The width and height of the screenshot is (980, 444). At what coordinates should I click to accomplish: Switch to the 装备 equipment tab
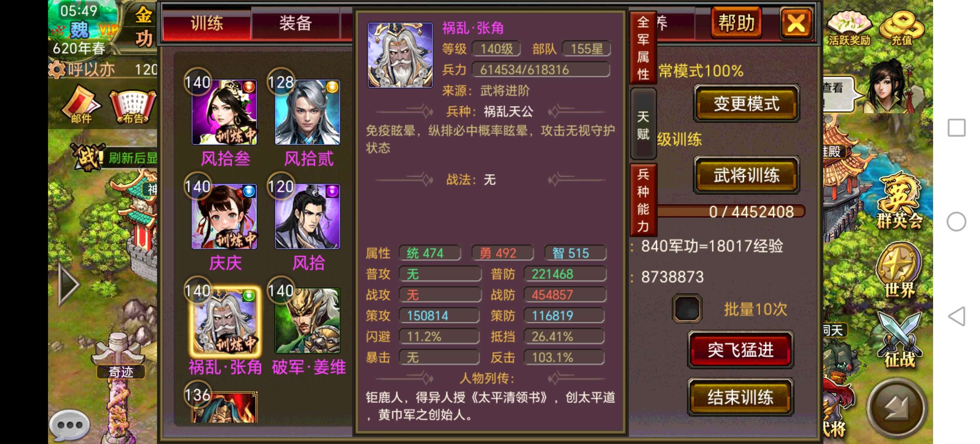tap(296, 24)
